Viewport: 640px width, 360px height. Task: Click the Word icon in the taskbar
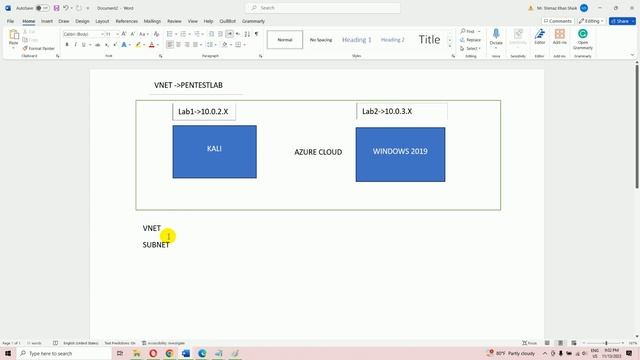pos(186,353)
